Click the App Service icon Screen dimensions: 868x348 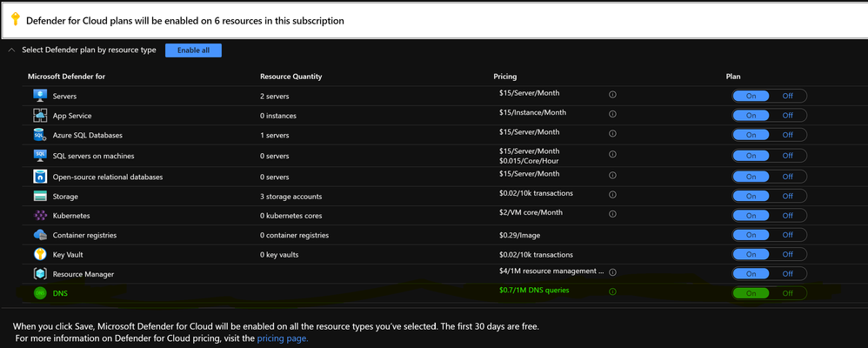click(40, 115)
